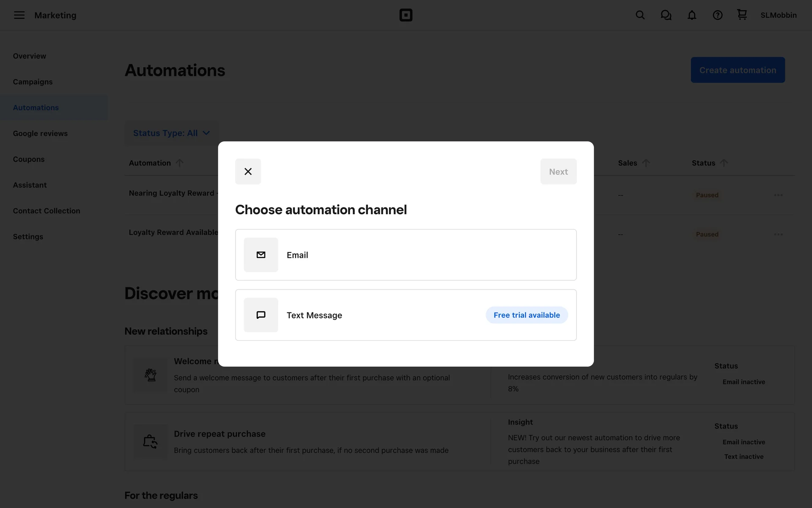This screenshot has height=508, width=812.
Task: Open more options for Nearing Loyalty Reward
Action: click(x=778, y=195)
